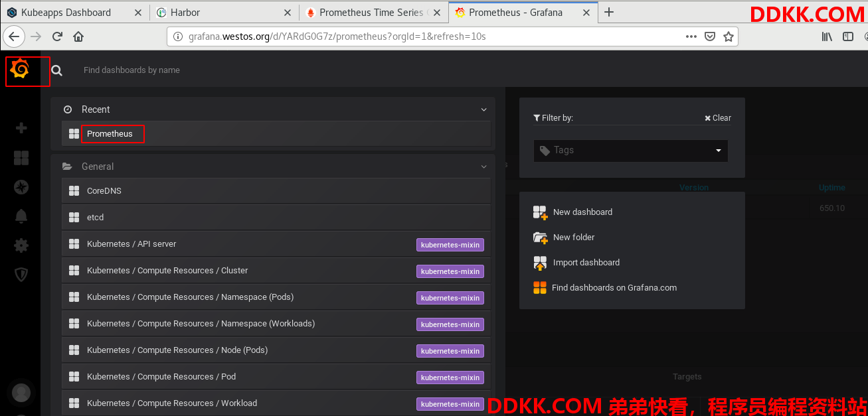The image size is (868, 416).
Task: Save page to Pocket
Action: [x=710, y=36]
